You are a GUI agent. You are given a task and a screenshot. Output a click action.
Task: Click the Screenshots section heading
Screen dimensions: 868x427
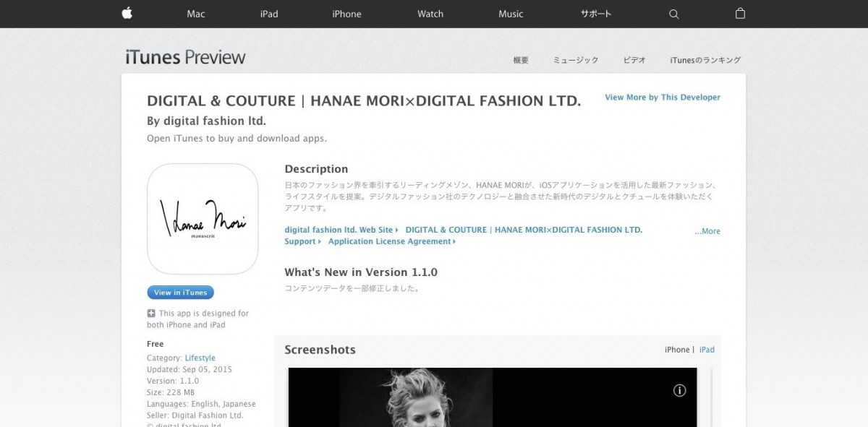(x=320, y=350)
